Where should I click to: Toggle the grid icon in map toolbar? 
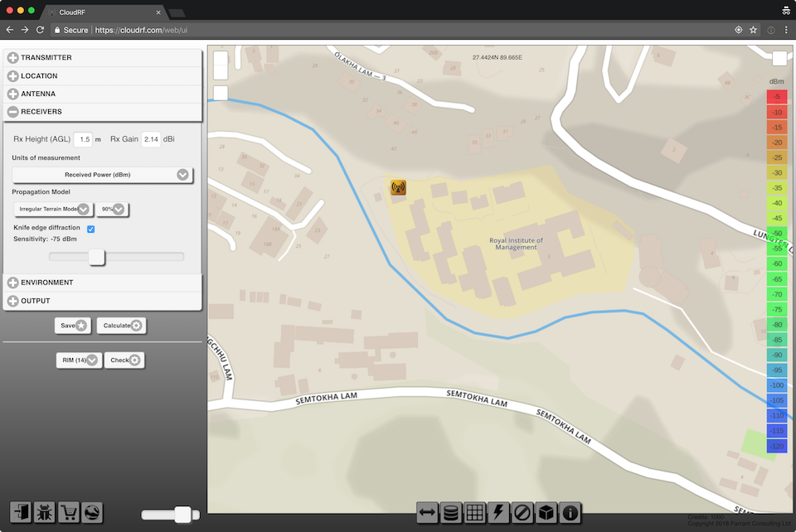(476, 513)
